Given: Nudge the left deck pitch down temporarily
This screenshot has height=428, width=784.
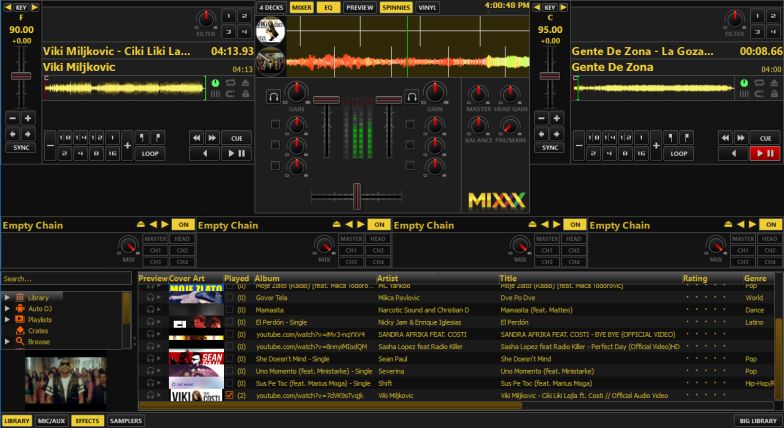Looking at the screenshot, I should pyautogui.click(x=13, y=134).
